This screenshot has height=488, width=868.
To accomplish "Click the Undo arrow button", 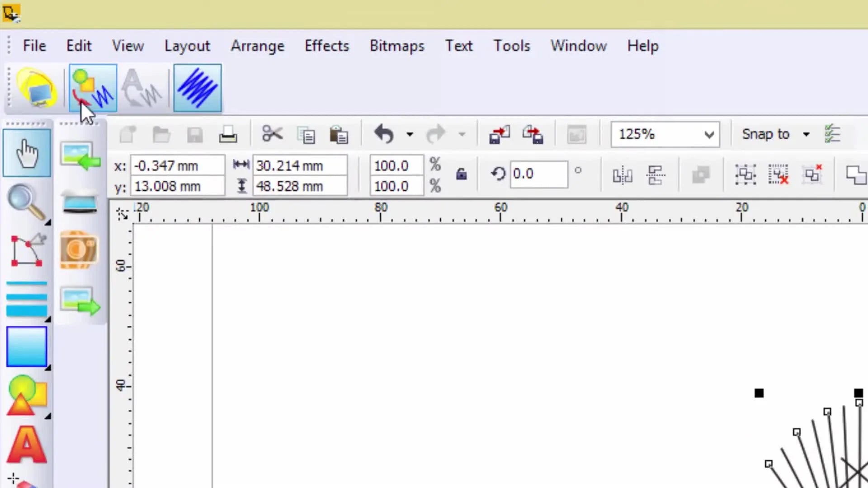I will [384, 134].
